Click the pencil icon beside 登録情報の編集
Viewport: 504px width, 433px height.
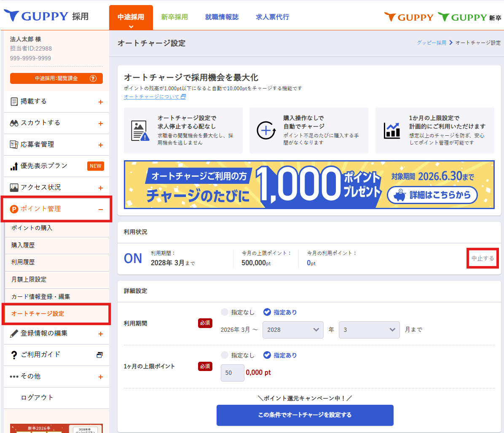pos(14,333)
